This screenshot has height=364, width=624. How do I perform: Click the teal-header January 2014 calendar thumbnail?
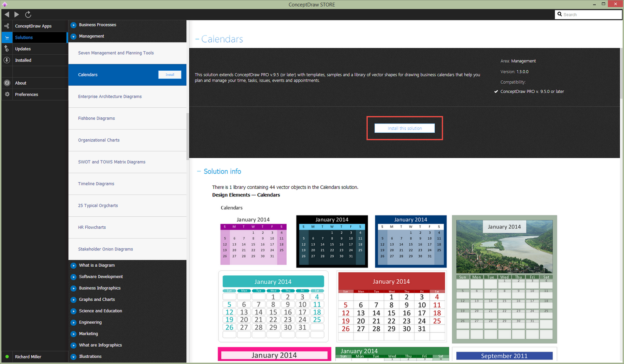(x=273, y=306)
